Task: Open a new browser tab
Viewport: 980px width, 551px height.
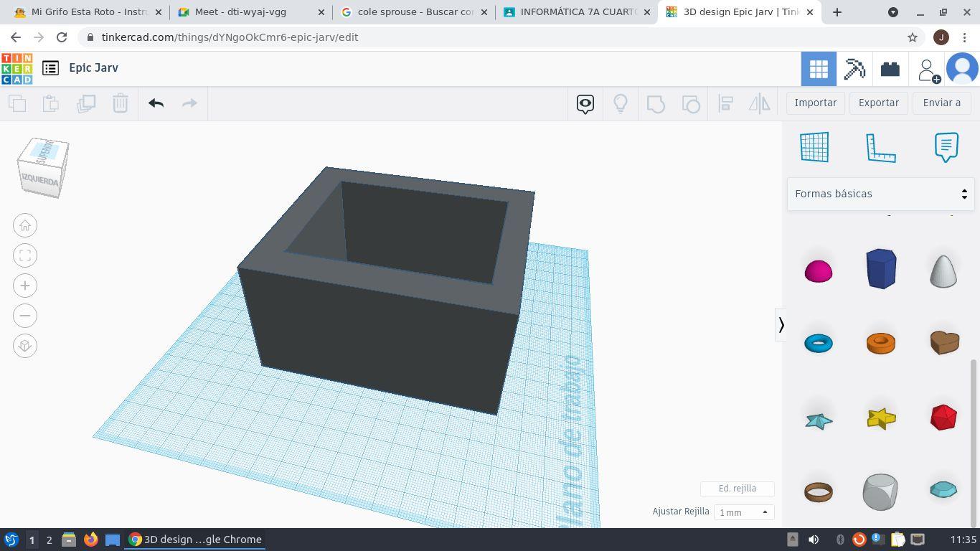Action: pos(837,12)
